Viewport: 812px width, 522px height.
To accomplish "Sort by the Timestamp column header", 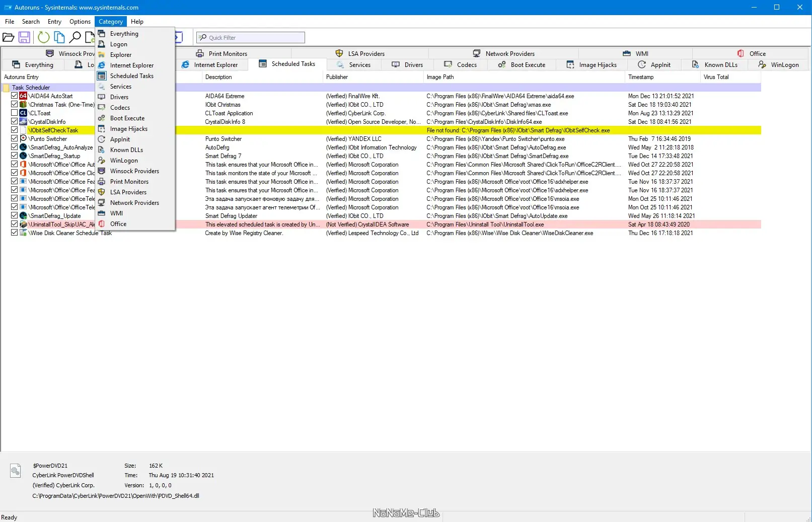I will (x=662, y=77).
